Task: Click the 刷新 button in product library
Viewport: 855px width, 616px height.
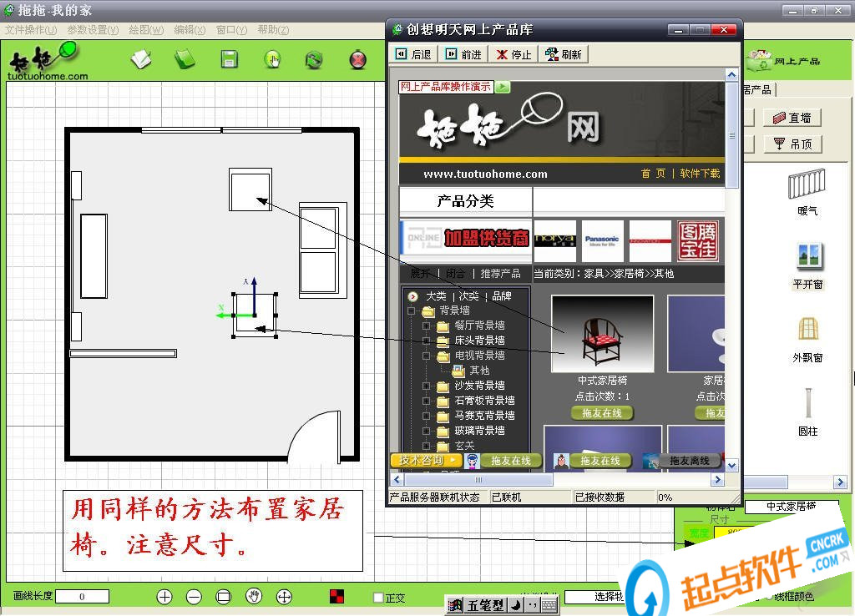Action: [x=564, y=54]
